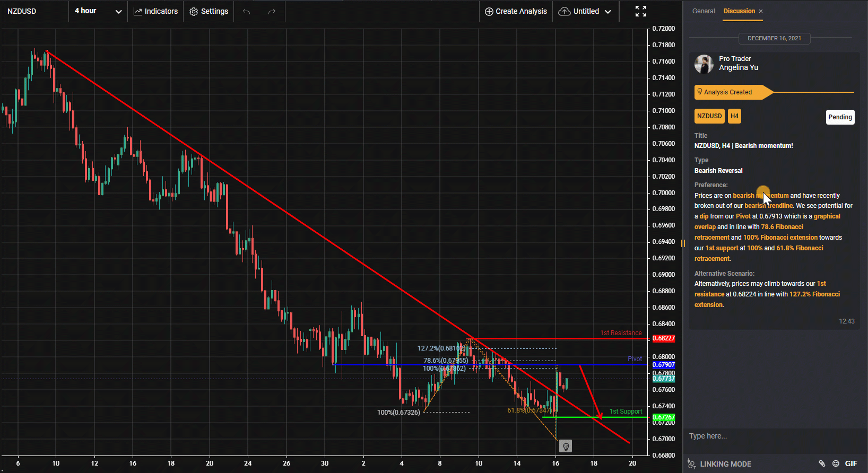Click the NZDUSD tag in analysis
This screenshot has height=473, width=868.
pos(709,116)
